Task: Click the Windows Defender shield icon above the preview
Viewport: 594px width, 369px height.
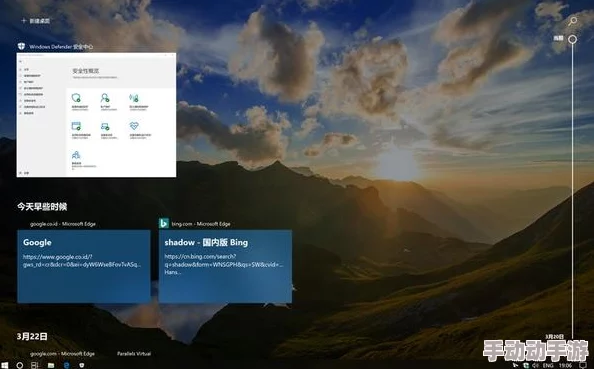Action: [x=22, y=47]
